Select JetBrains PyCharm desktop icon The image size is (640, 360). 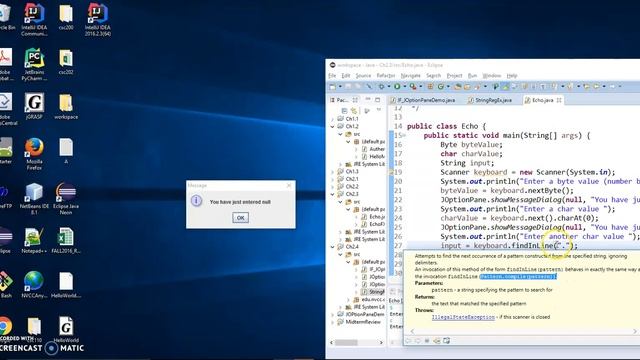click(x=34, y=64)
